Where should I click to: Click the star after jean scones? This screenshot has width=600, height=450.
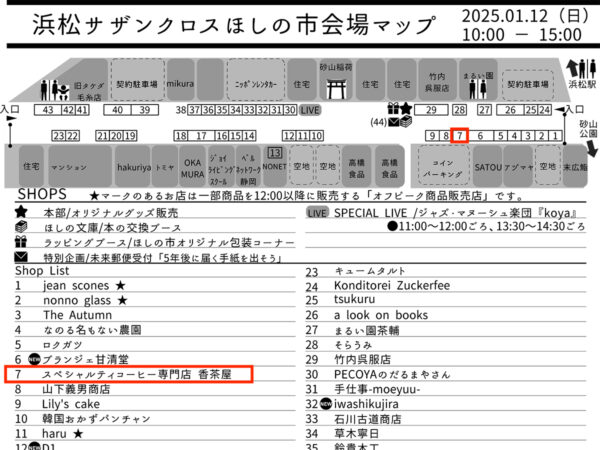[120, 285]
